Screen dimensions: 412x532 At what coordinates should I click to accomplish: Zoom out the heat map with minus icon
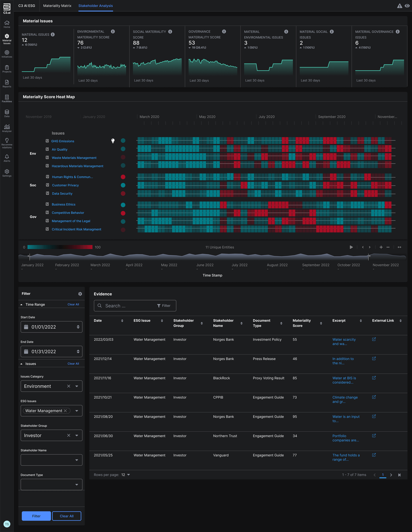click(388, 247)
